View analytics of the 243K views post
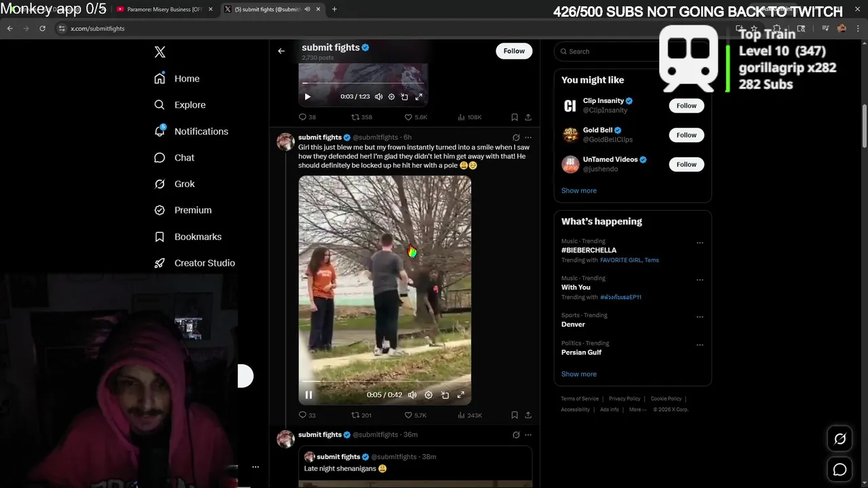 [470, 415]
